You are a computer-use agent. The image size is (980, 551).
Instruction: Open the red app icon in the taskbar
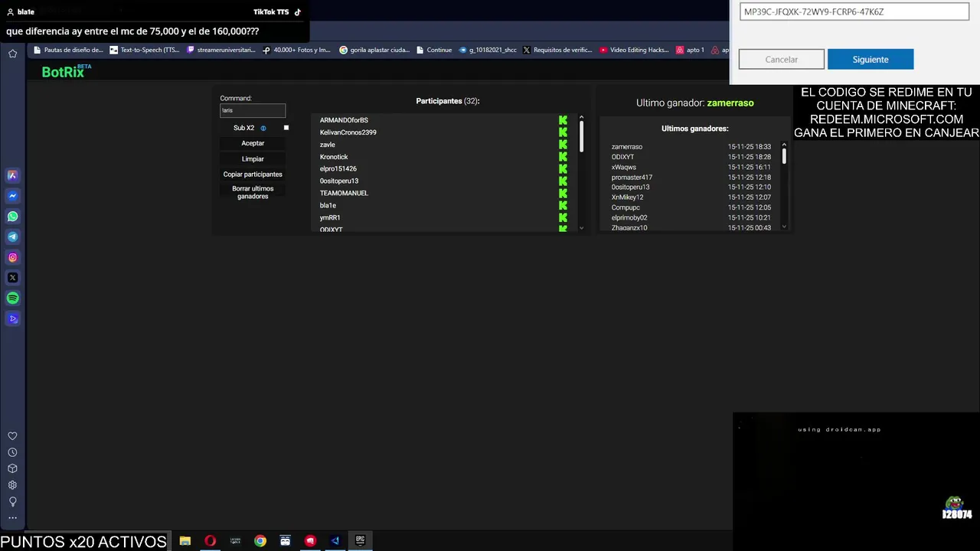point(310,541)
